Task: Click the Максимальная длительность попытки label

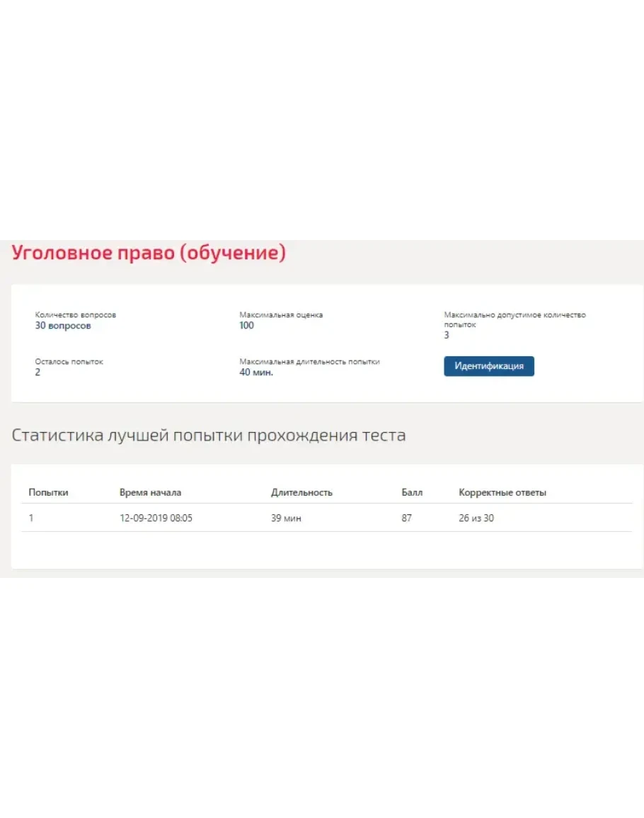Action: coord(309,361)
